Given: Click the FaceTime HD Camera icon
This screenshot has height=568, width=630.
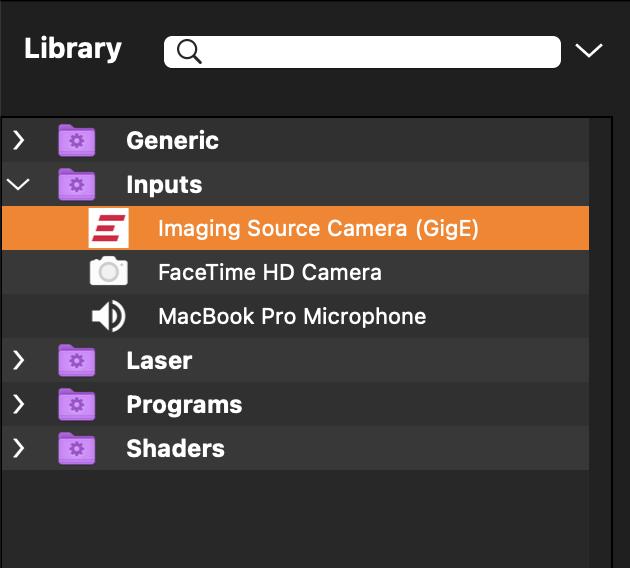Looking at the screenshot, I should (108, 272).
